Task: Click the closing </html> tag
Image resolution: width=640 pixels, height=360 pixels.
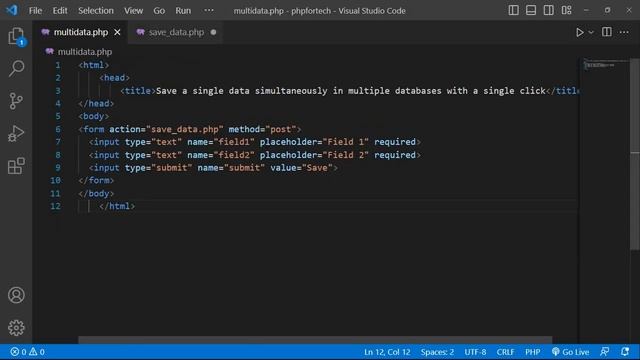Action: [117, 206]
